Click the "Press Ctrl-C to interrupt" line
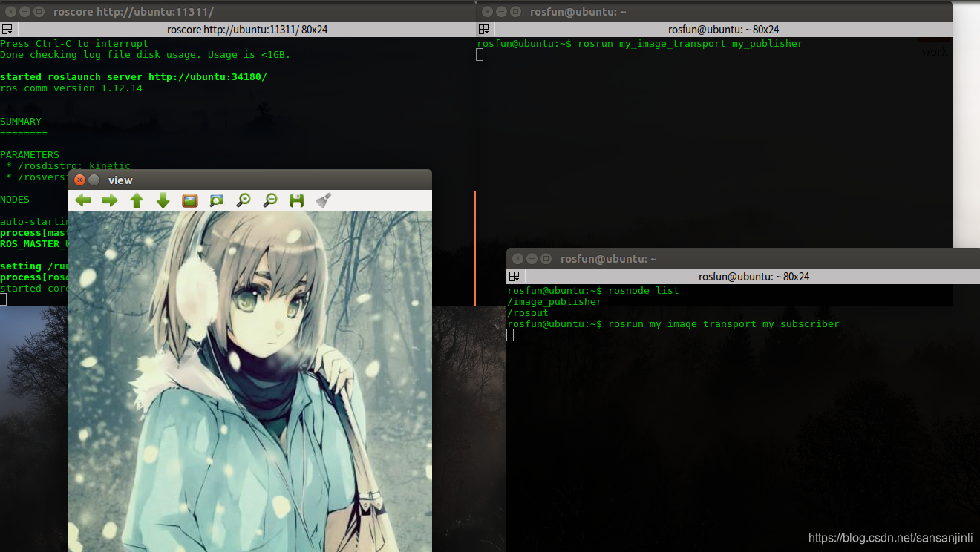 [74, 44]
